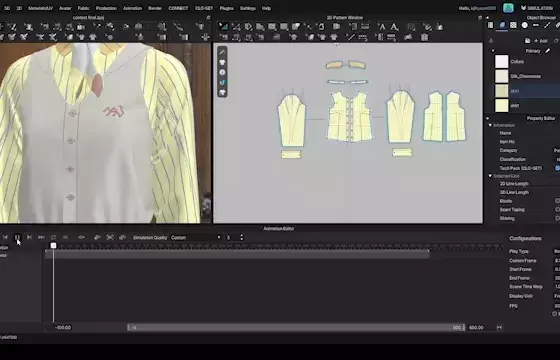Click the fit-range icon beside 600.00
560x360 pixels.
click(x=499, y=328)
